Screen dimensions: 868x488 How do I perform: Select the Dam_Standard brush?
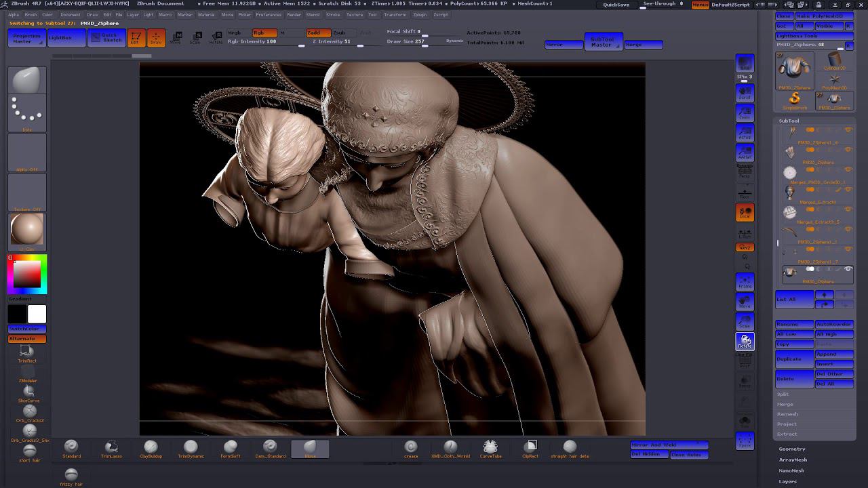point(270,448)
